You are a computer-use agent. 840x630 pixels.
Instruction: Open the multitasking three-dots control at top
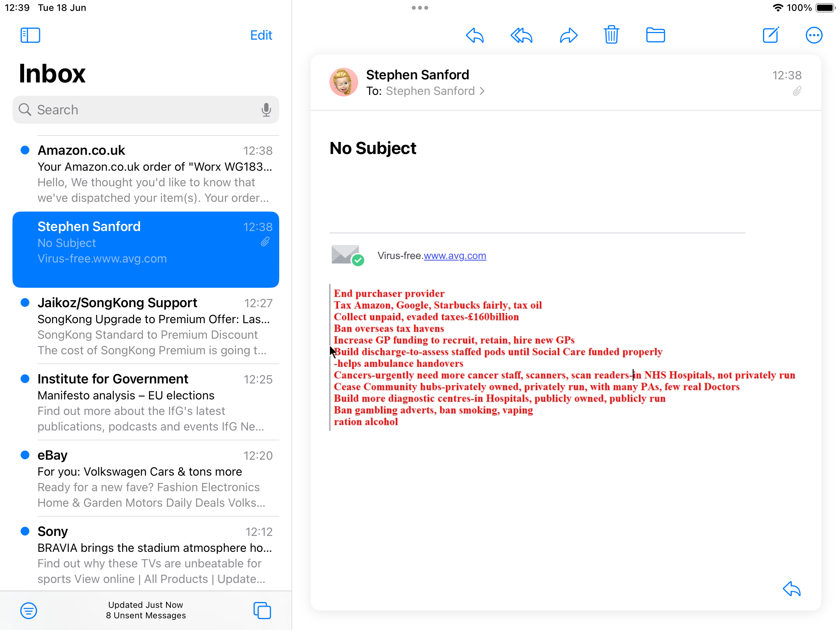click(420, 8)
